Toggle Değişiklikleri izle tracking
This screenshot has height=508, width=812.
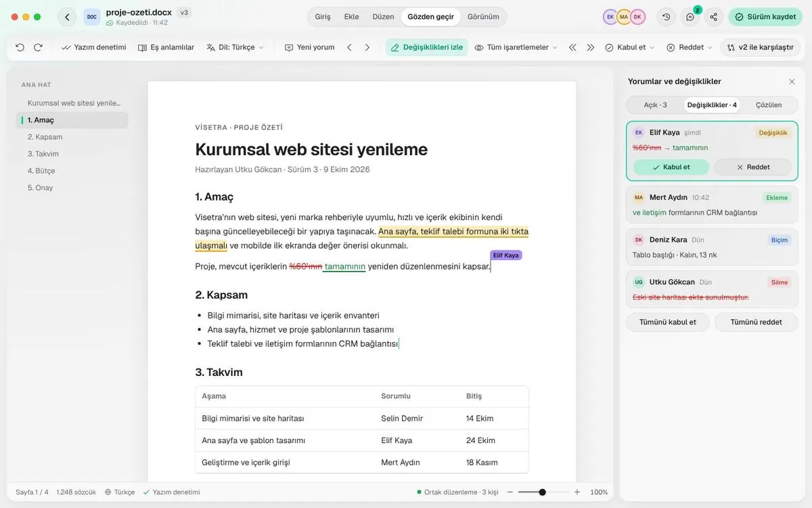(427, 47)
